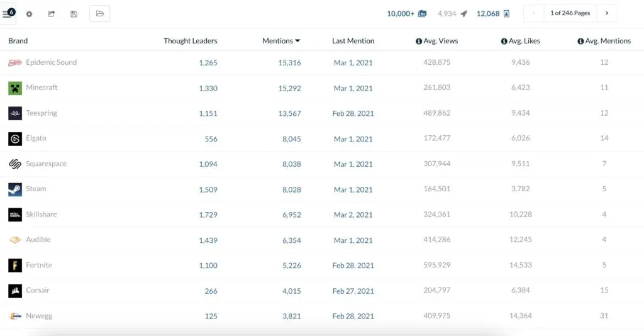Click the save floppy disk icon

74,14
